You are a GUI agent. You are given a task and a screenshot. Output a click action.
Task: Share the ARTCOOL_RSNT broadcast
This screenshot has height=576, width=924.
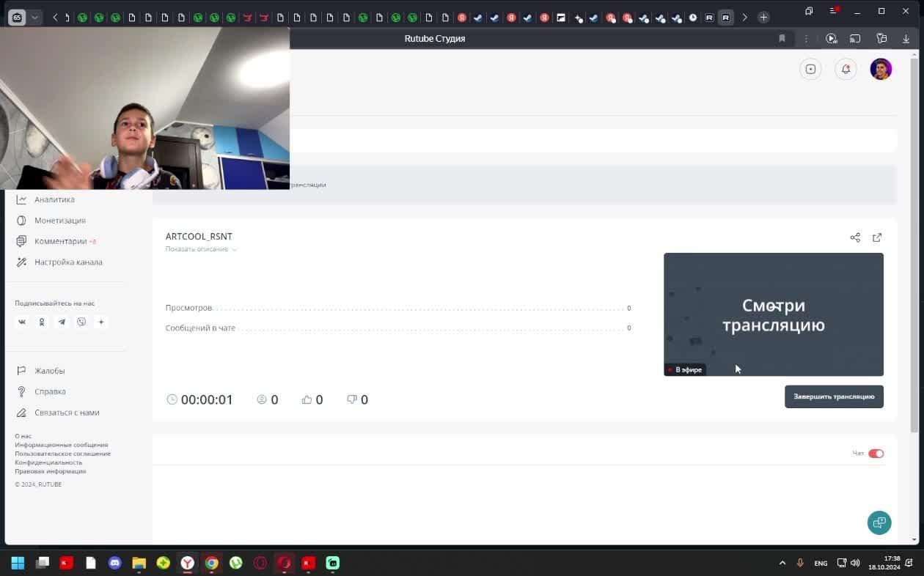(855, 237)
